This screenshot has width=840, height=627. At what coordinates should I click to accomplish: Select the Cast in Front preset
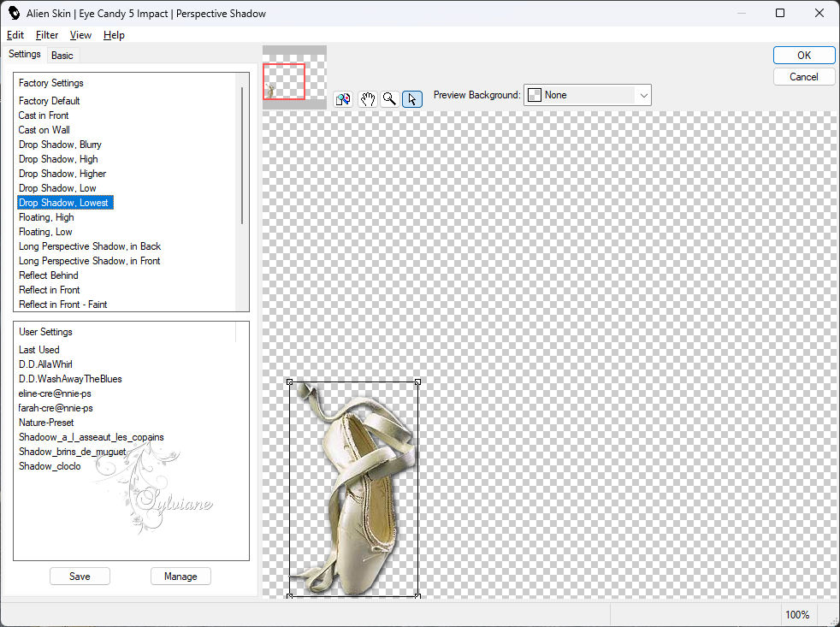(x=44, y=115)
